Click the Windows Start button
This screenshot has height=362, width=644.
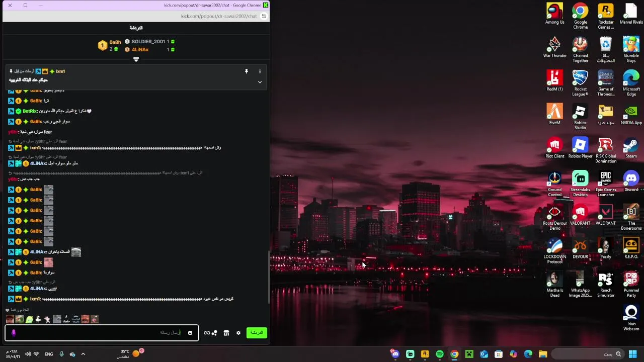click(x=633, y=354)
